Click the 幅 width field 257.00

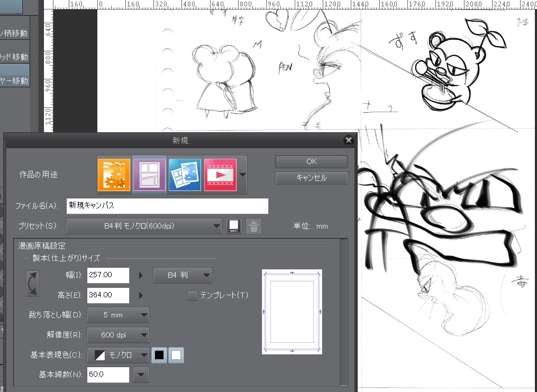pyautogui.click(x=108, y=275)
